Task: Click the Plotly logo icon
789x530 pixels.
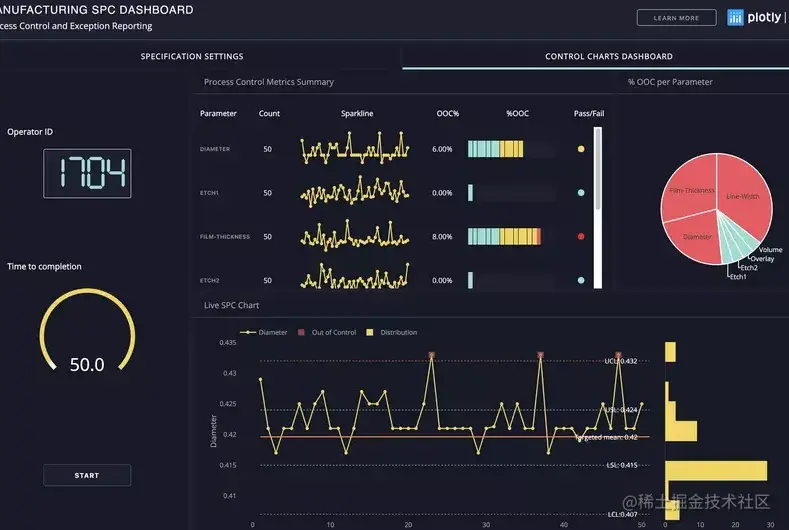Action: coord(735,18)
